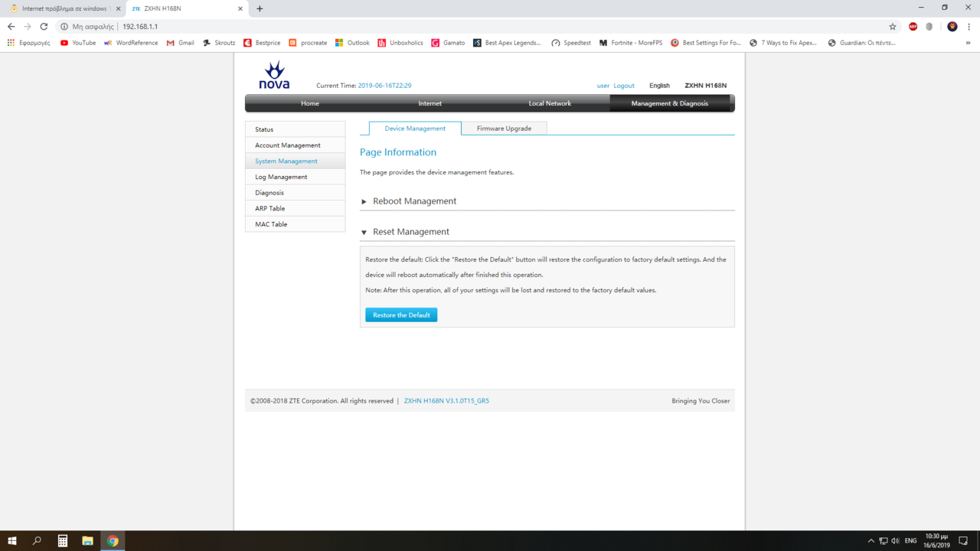Screen dimensions: 980x551
Task: Open the YouTube bookmark
Action: [x=78, y=43]
